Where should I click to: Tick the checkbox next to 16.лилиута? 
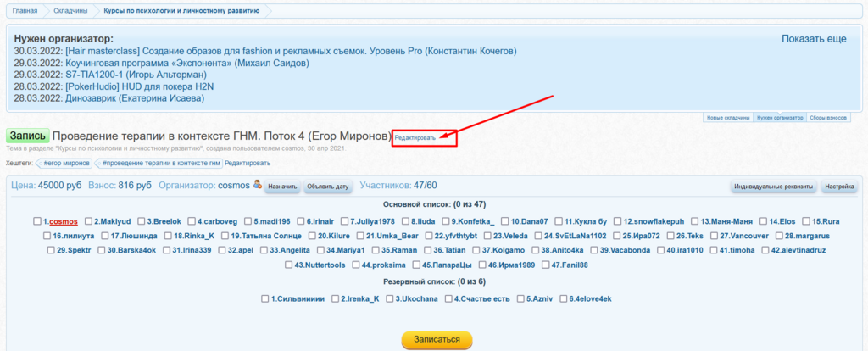tap(47, 236)
